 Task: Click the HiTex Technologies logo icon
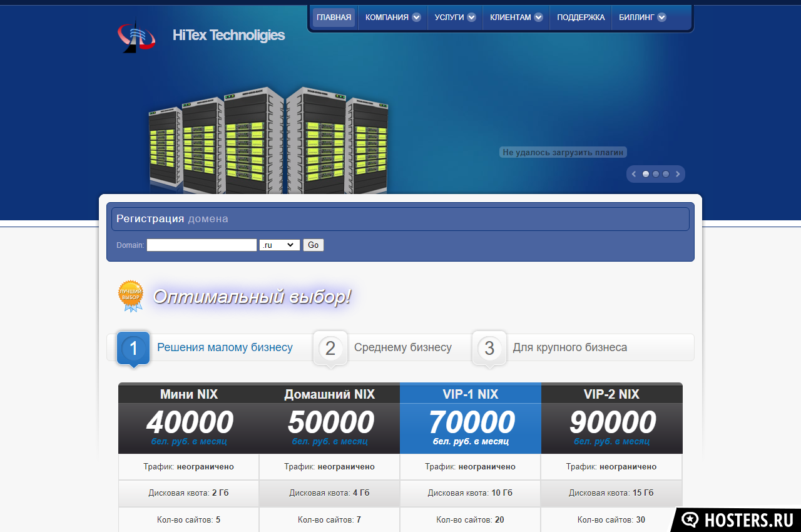[136, 36]
